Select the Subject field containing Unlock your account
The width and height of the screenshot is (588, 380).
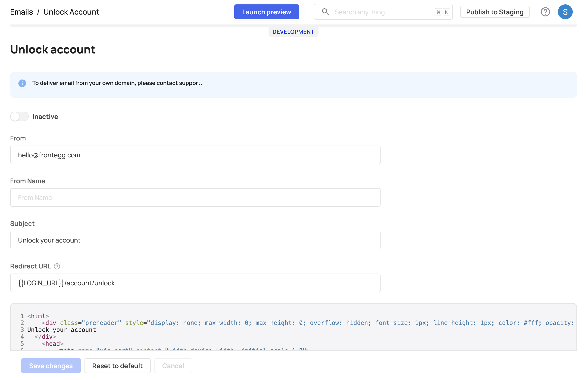195,240
